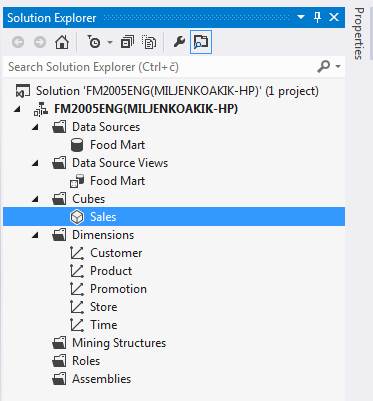
Task: Collapse the Data Sources folder
Action: pos(35,127)
